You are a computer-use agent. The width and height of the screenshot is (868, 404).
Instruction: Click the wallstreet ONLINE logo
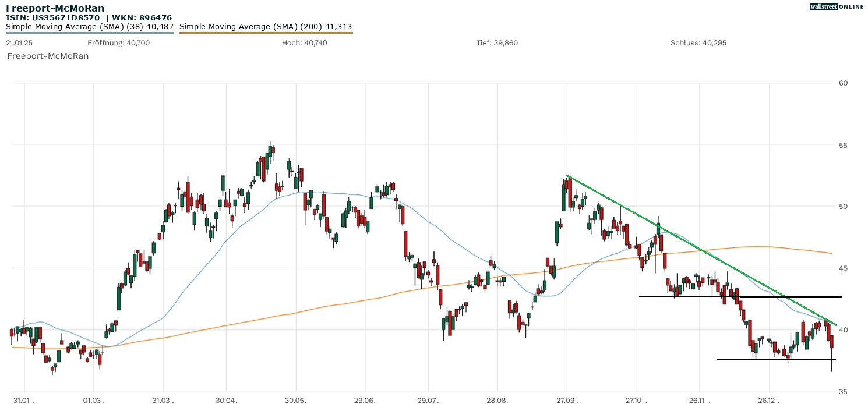click(837, 6)
